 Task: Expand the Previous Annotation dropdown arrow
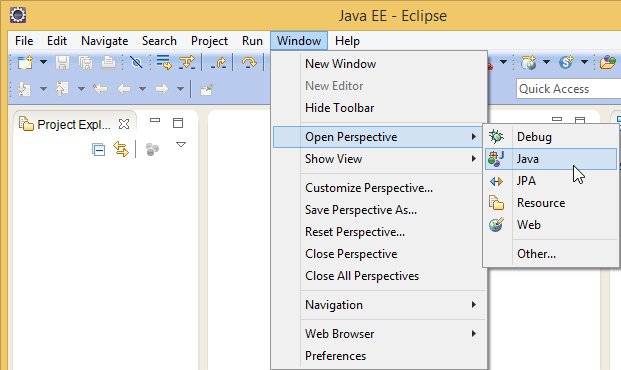[x=81, y=89]
